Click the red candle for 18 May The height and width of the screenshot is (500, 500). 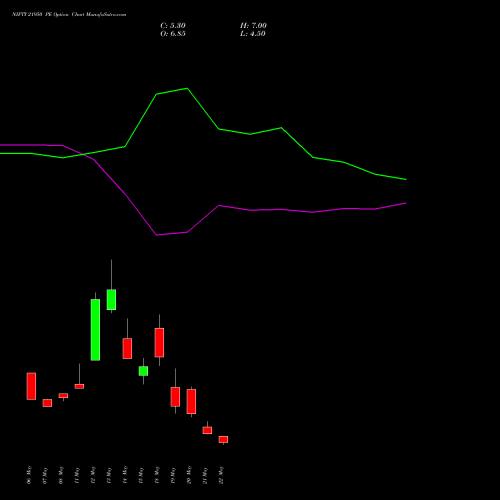pyautogui.click(x=159, y=343)
